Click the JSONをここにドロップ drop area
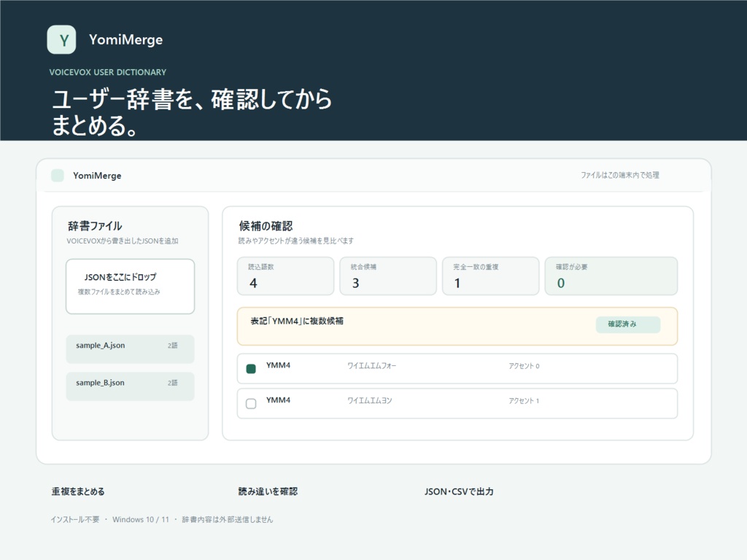Viewport: 747px width, 560px height. [x=130, y=286]
